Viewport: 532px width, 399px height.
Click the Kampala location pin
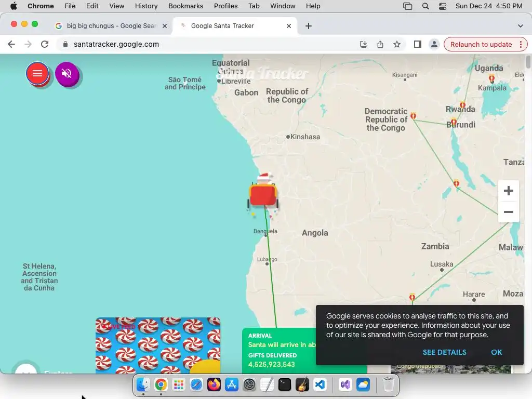click(x=491, y=79)
